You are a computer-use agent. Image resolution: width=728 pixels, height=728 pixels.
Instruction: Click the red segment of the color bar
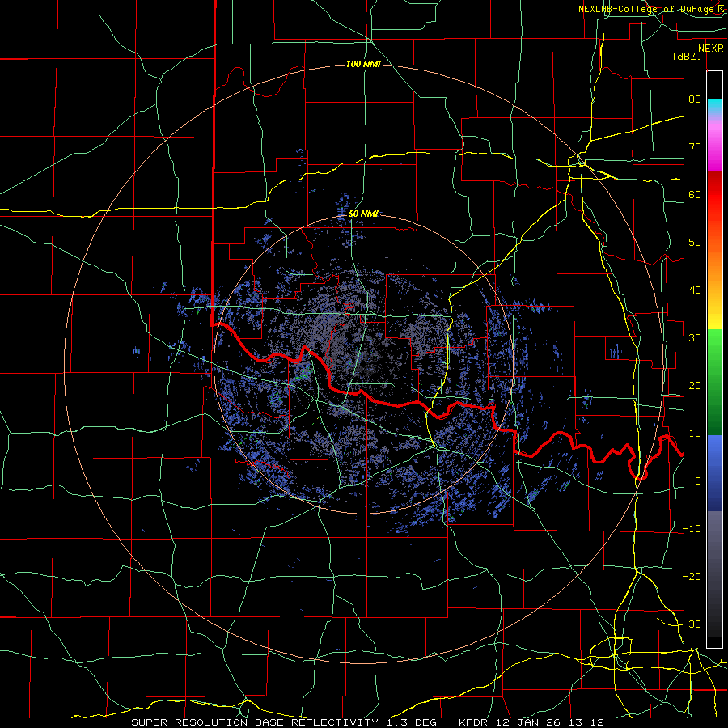pyautogui.click(x=714, y=195)
